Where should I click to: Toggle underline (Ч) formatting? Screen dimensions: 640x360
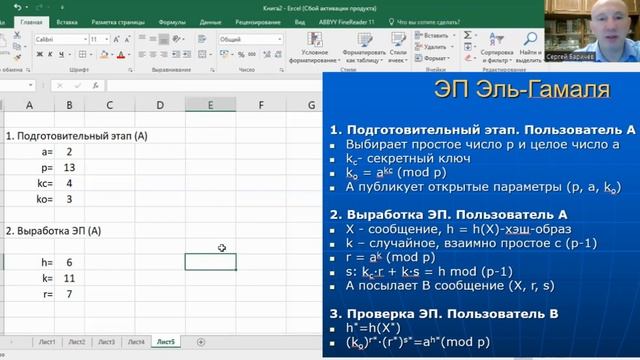point(61,54)
